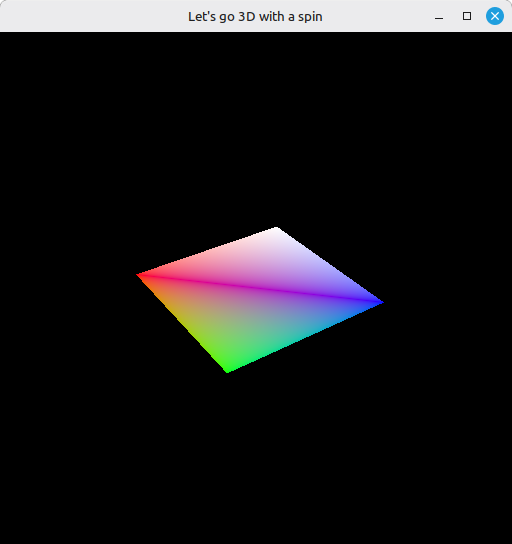Click the black background below the quad

pyautogui.click(x=256, y=458)
